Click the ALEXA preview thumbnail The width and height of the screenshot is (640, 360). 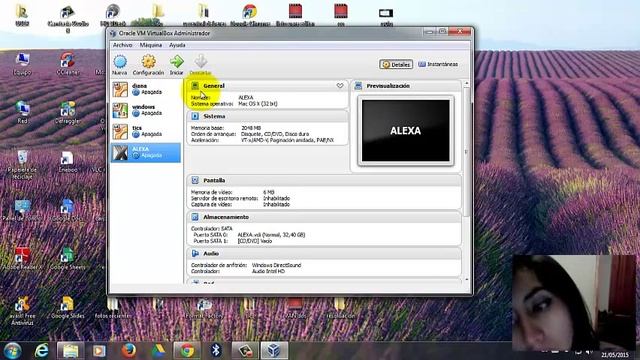406,131
